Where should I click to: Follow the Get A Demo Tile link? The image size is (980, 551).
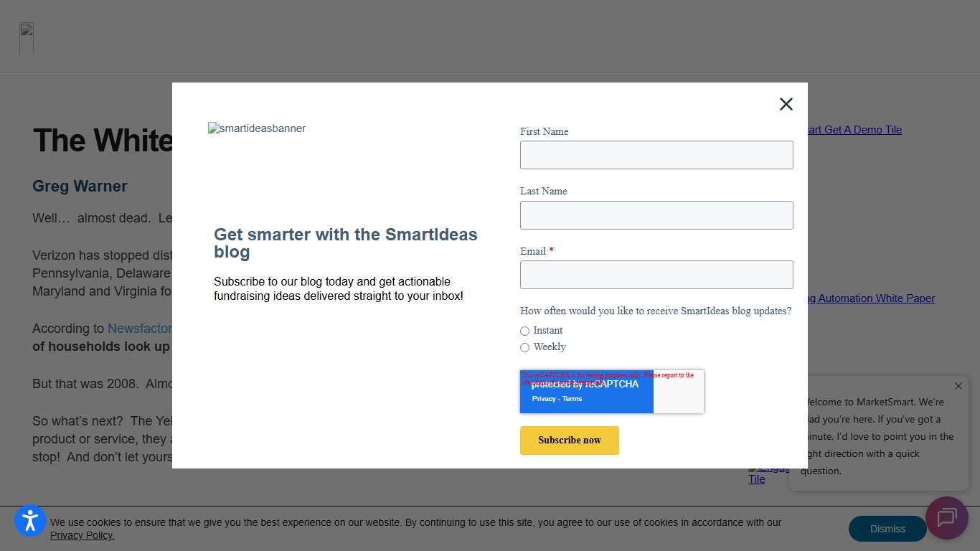click(854, 130)
